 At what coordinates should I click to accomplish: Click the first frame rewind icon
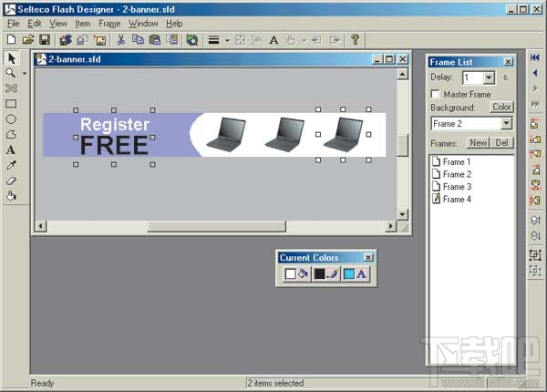click(535, 57)
